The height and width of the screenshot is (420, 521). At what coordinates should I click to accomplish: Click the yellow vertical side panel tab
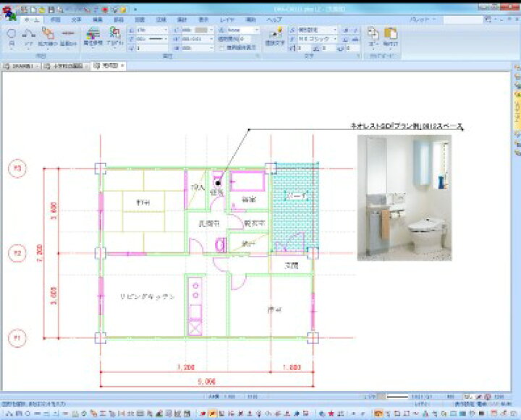(x=517, y=110)
